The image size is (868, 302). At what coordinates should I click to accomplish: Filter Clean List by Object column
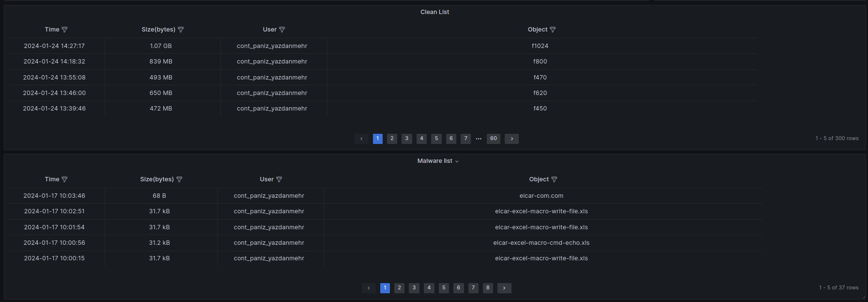click(553, 30)
